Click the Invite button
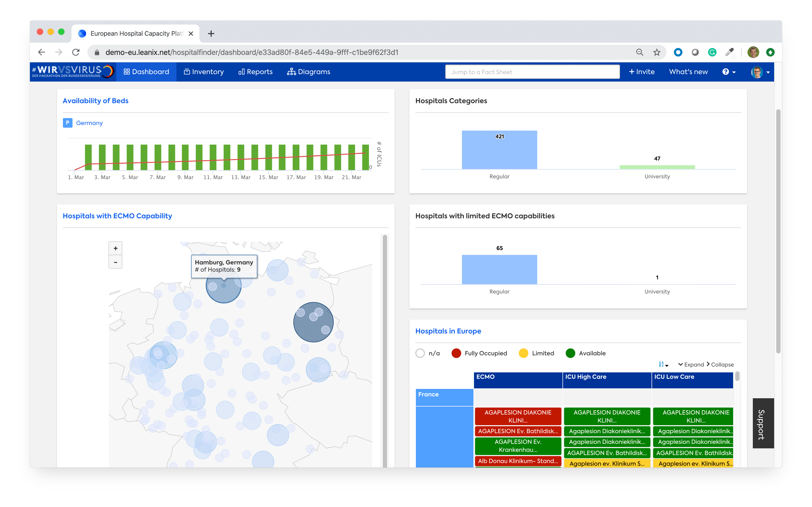The height and width of the screenshot is (507, 812). click(641, 72)
